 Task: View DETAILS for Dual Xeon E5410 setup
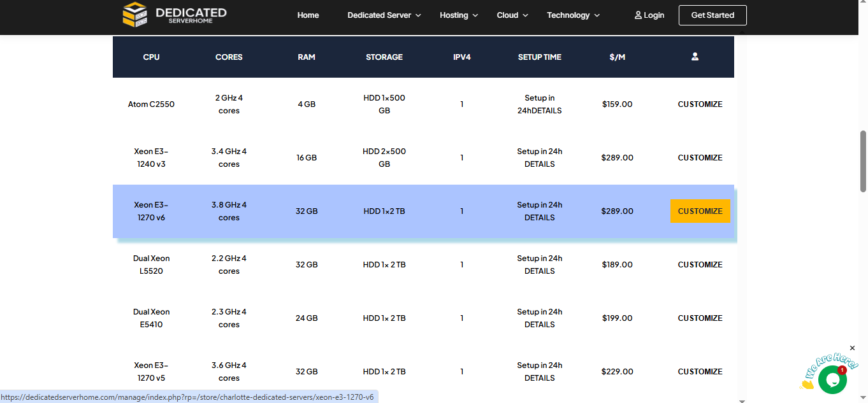539,325
